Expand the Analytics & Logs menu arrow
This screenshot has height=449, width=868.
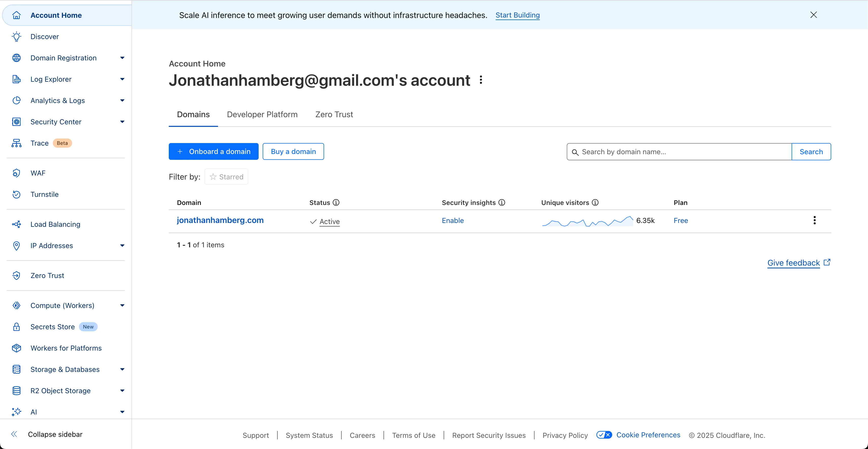122,100
